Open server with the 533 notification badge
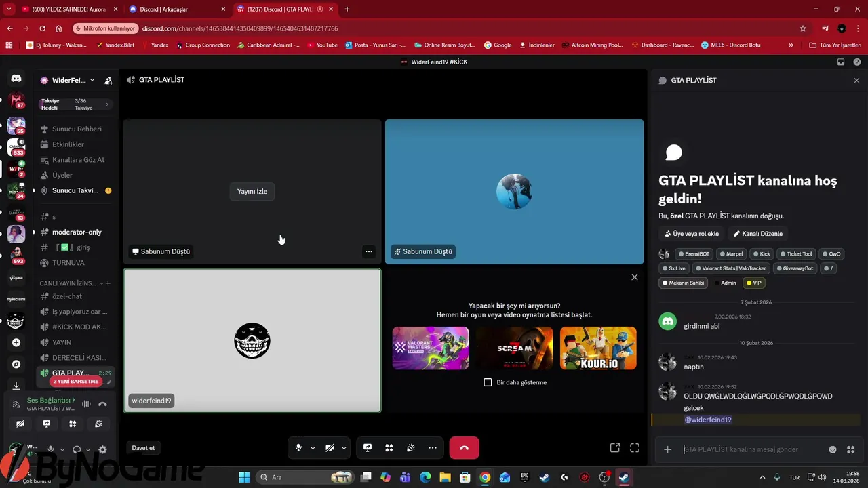This screenshot has height=488, width=868. tap(16, 146)
